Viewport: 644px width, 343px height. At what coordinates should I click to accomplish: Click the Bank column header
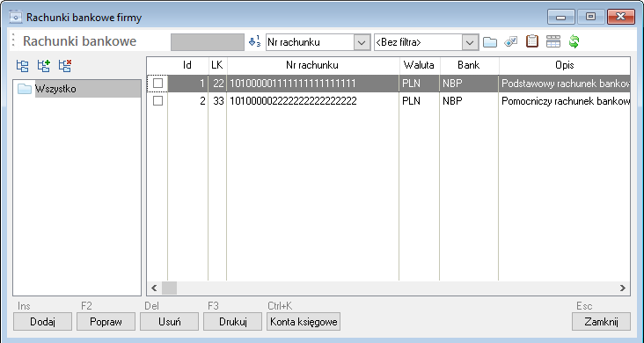coord(469,65)
